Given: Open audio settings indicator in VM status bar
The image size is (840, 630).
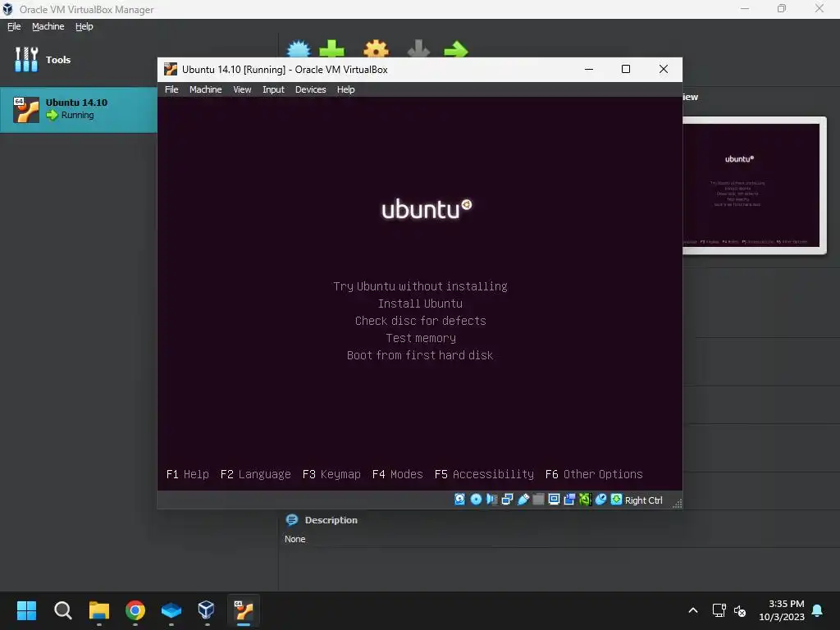Looking at the screenshot, I should 491,500.
